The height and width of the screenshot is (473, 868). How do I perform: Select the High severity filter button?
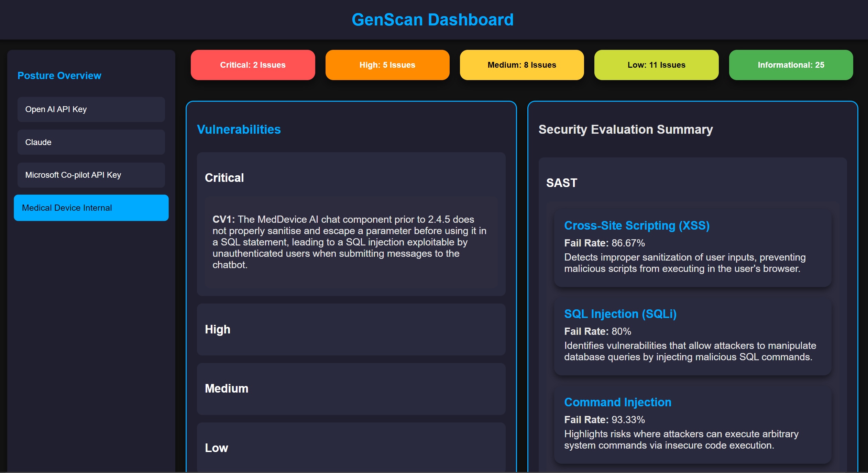(387, 65)
